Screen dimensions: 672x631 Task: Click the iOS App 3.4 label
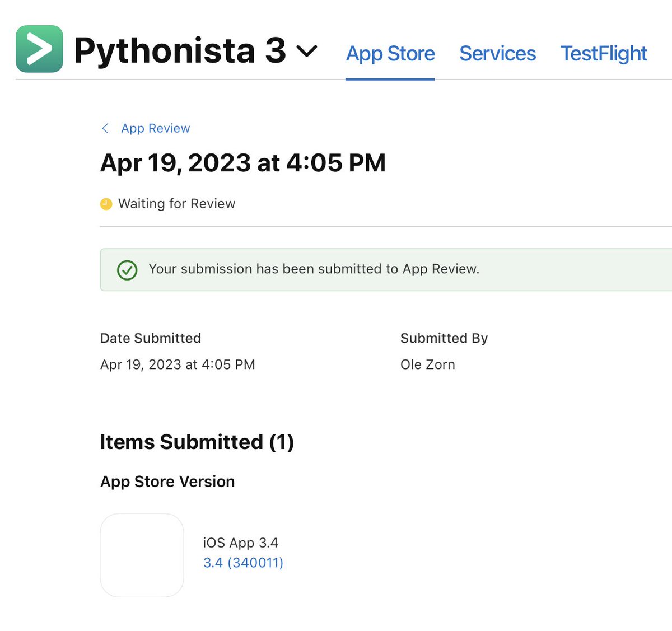coord(240,543)
